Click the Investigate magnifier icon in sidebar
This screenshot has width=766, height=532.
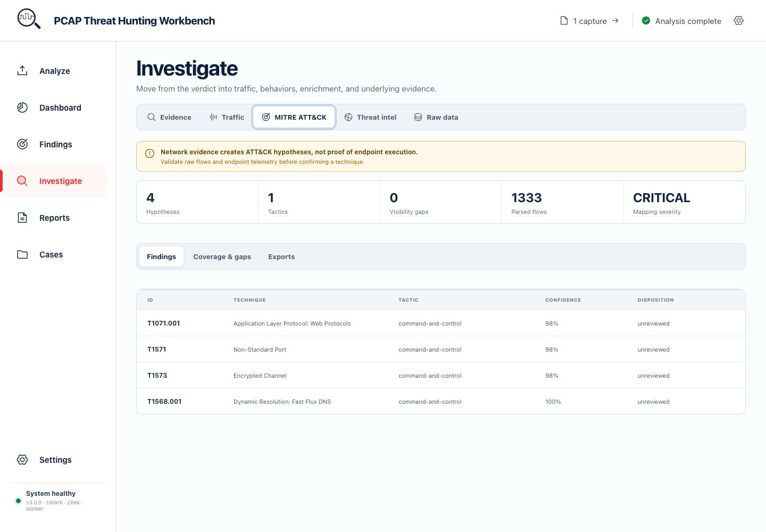pyautogui.click(x=22, y=181)
